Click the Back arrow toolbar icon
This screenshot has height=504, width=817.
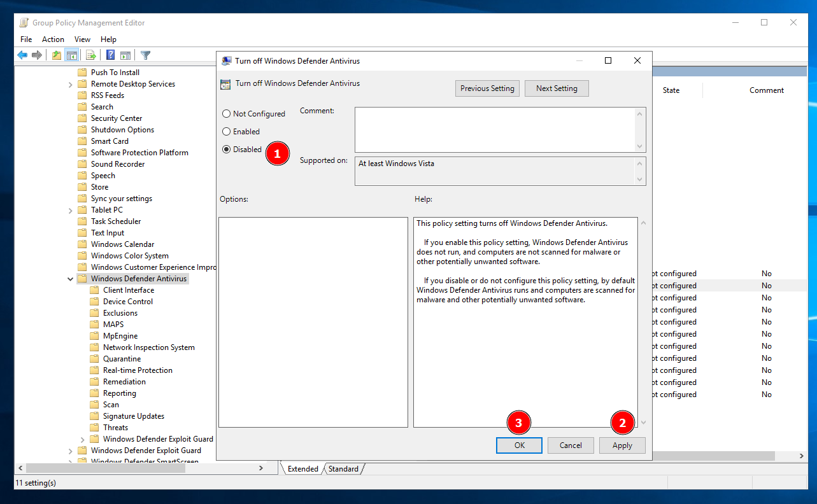click(x=22, y=55)
